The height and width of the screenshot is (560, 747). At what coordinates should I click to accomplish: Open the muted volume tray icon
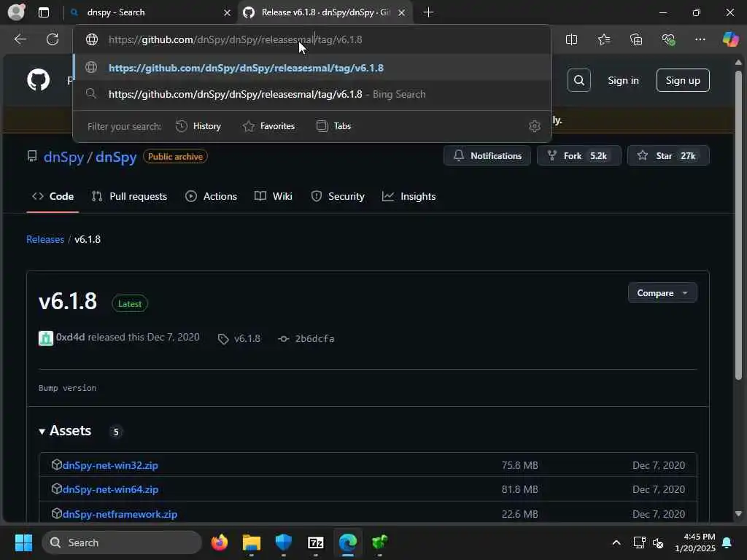(x=658, y=542)
